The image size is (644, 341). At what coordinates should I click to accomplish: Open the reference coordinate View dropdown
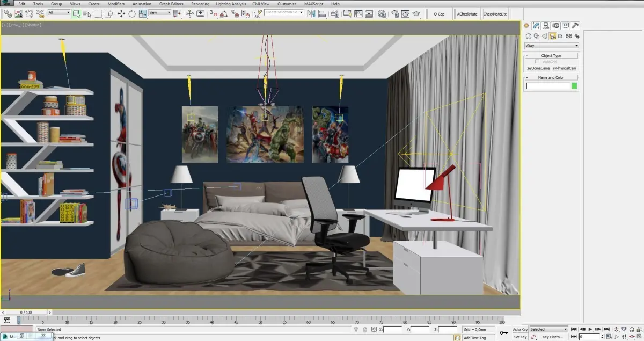pos(159,12)
